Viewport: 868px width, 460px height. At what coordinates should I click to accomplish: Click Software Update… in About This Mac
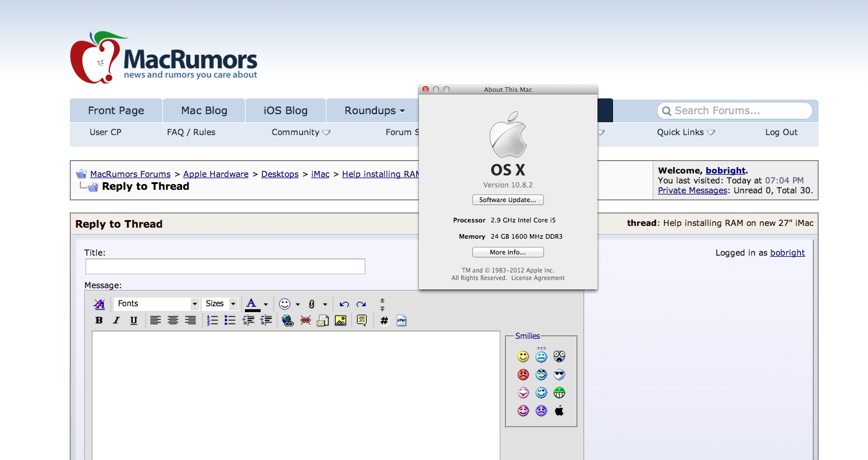tap(508, 200)
